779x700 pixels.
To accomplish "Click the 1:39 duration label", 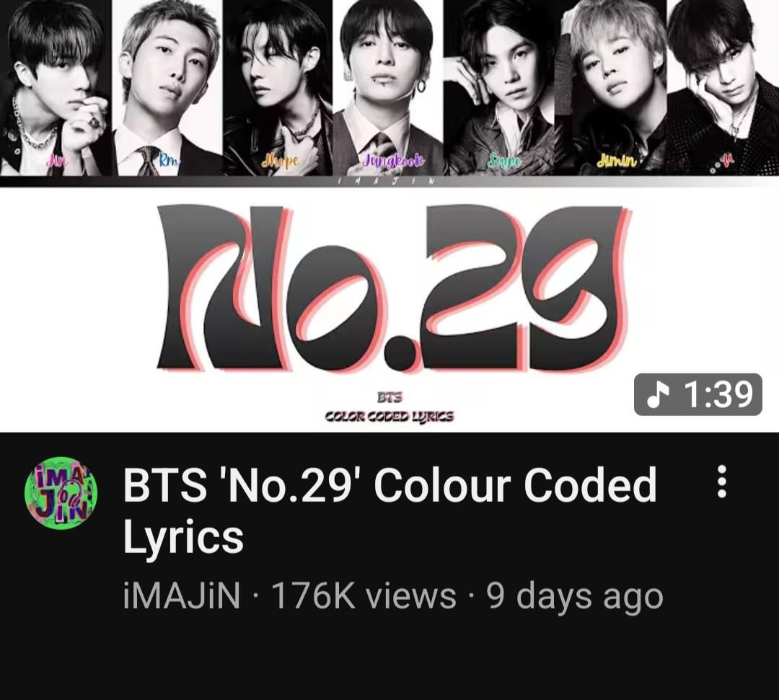I will (x=718, y=394).
